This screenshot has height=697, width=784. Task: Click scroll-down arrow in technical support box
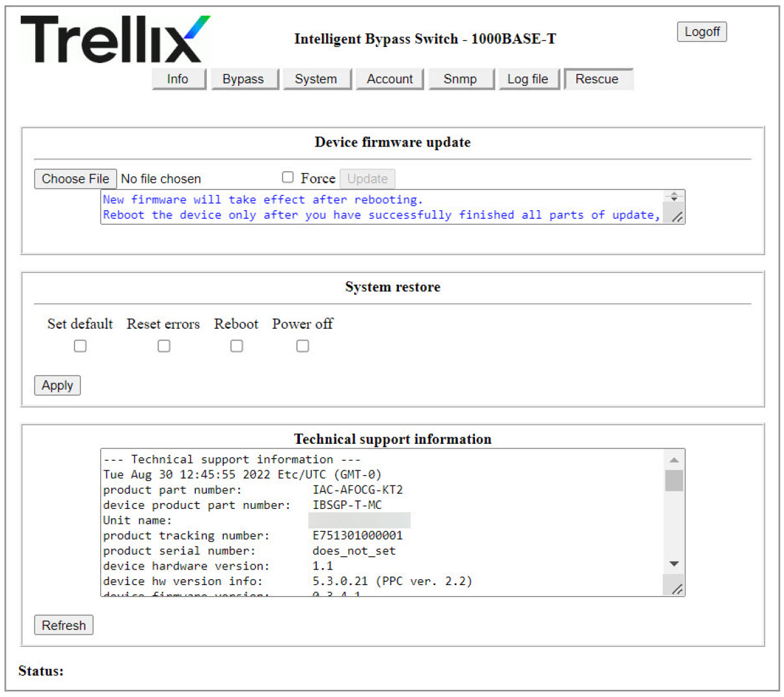click(674, 564)
